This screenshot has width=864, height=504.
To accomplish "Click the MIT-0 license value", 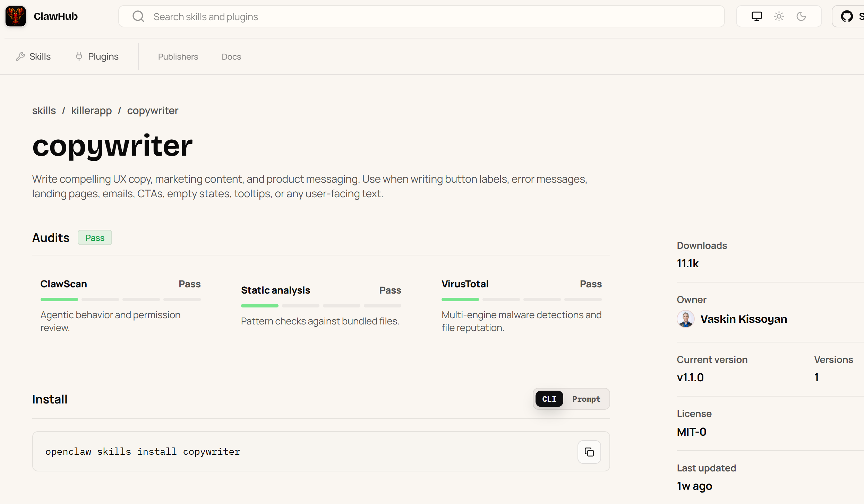I will pos(691,432).
